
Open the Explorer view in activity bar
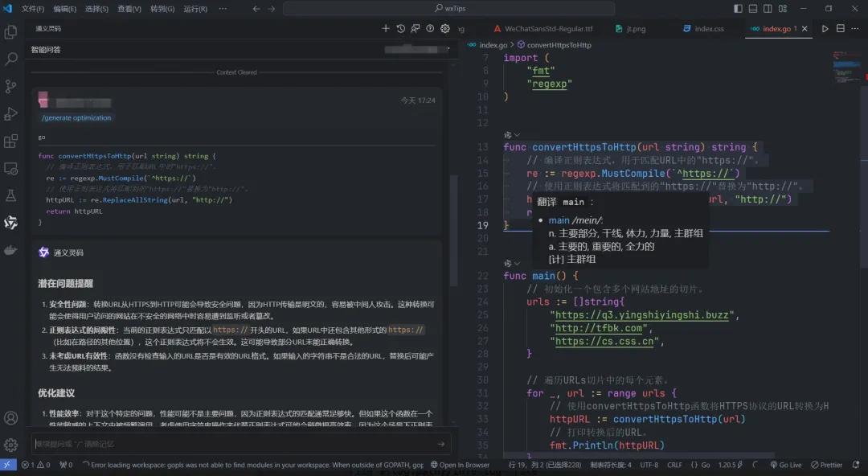(x=11, y=32)
